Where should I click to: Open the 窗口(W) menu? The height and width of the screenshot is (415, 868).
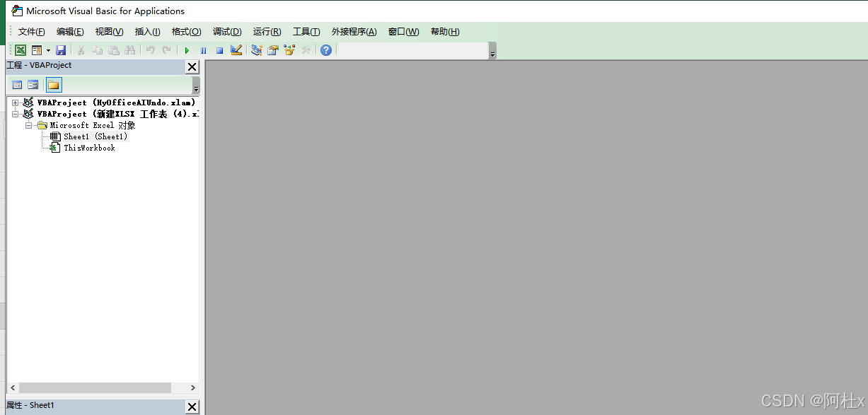[403, 32]
